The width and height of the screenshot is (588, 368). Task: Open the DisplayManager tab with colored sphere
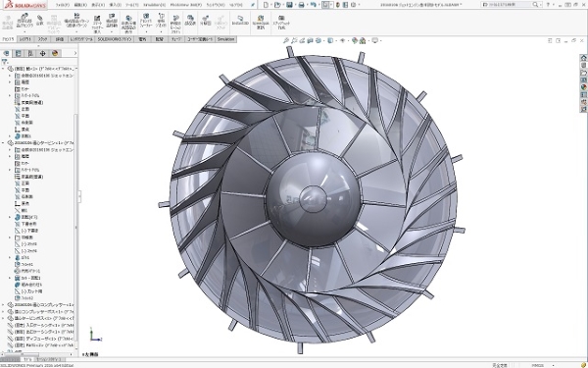click(55, 53)
